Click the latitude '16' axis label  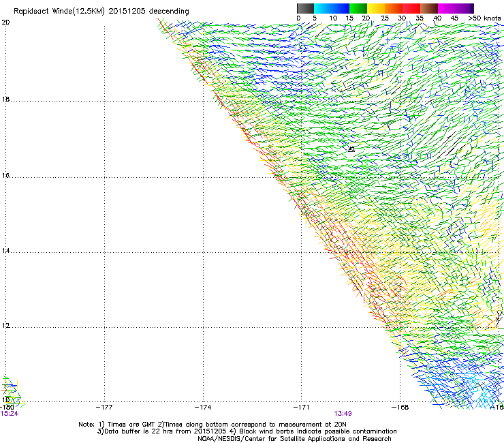(5, 176)
